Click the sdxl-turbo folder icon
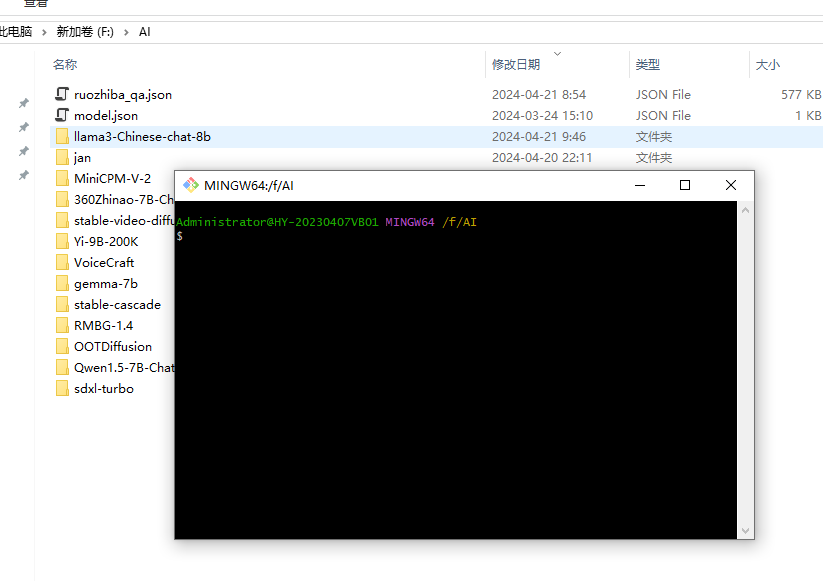Image resolution: width=823 pixels, height=581 pixels. 62,388
